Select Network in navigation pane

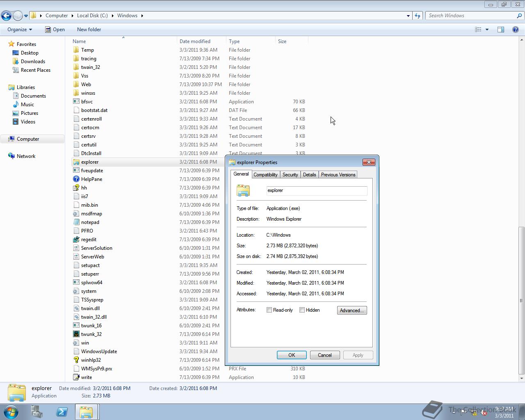point(26,156)
